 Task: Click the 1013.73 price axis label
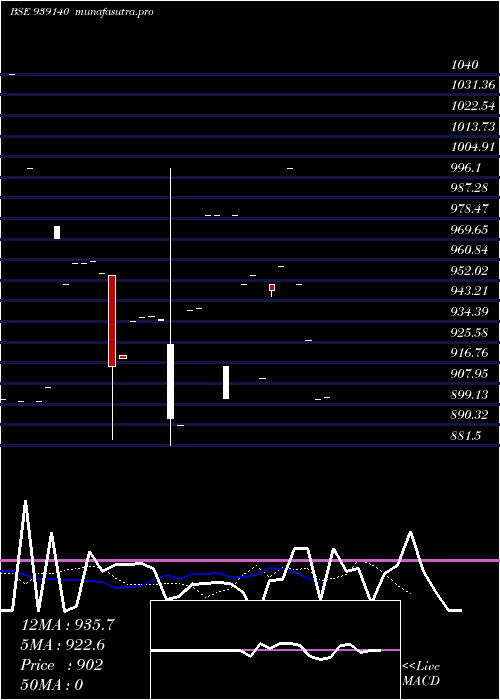pyautogui.click(x=473, y=127)
